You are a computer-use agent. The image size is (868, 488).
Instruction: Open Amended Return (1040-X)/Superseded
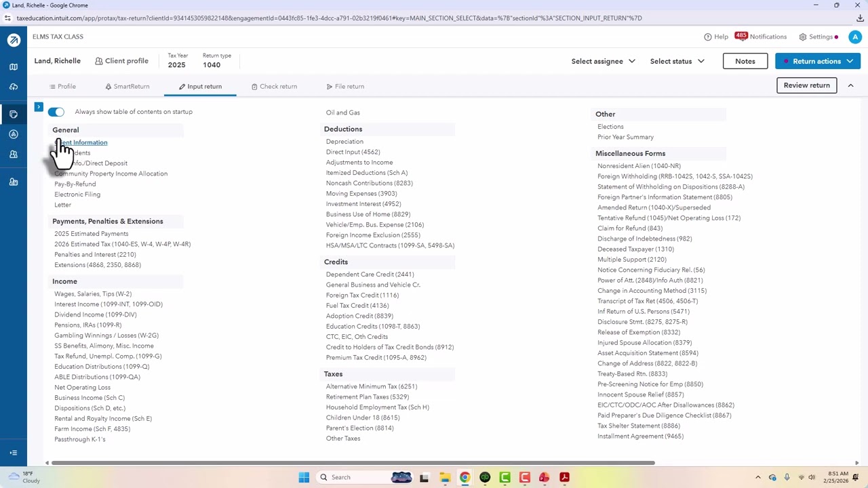654,207
